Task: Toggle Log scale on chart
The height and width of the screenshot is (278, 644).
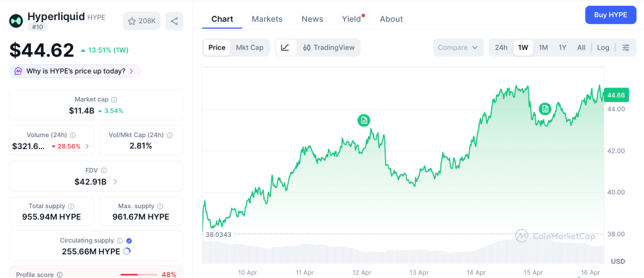Action: coord(603,48)
